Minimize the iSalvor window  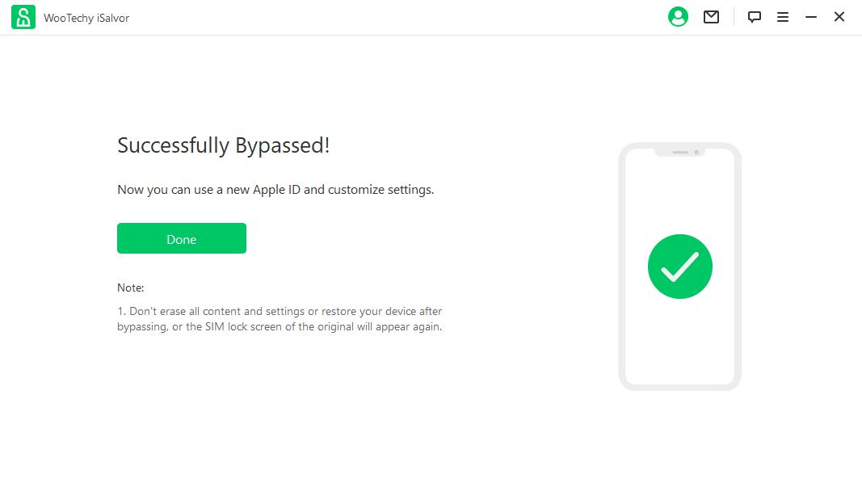811,17
